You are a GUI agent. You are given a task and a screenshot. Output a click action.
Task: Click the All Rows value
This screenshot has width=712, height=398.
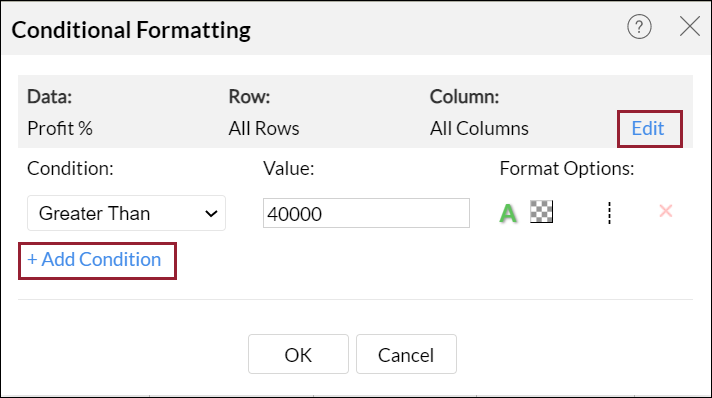pyautogui.click(x=264, y=129)
